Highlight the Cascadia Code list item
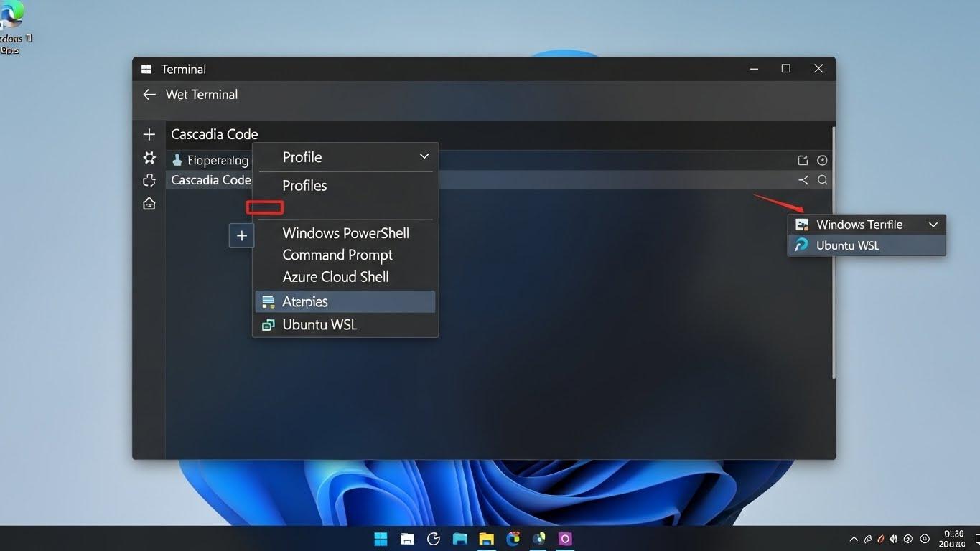980x551 pixels. 210,180
